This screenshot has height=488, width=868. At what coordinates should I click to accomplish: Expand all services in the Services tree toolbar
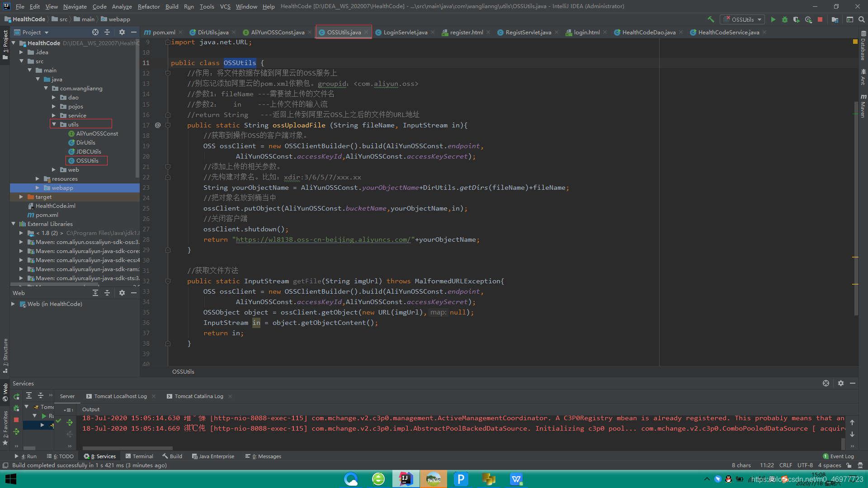click(29, 395)
